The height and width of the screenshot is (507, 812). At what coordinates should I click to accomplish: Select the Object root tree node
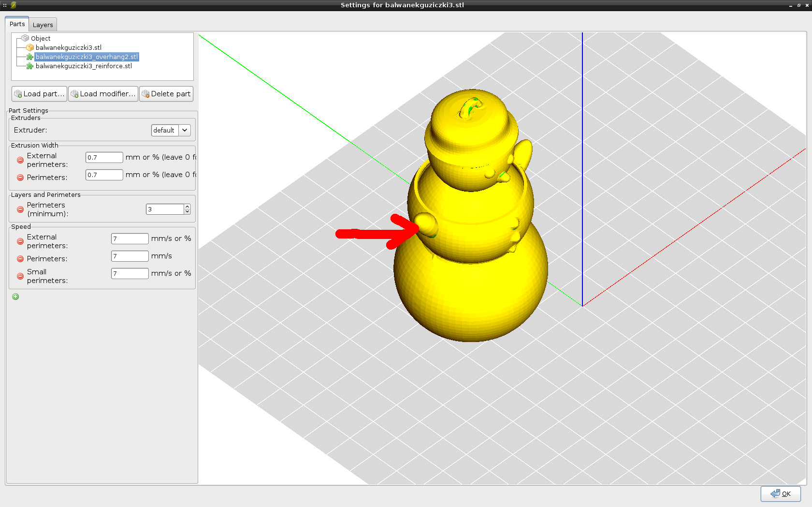point(41,38)
